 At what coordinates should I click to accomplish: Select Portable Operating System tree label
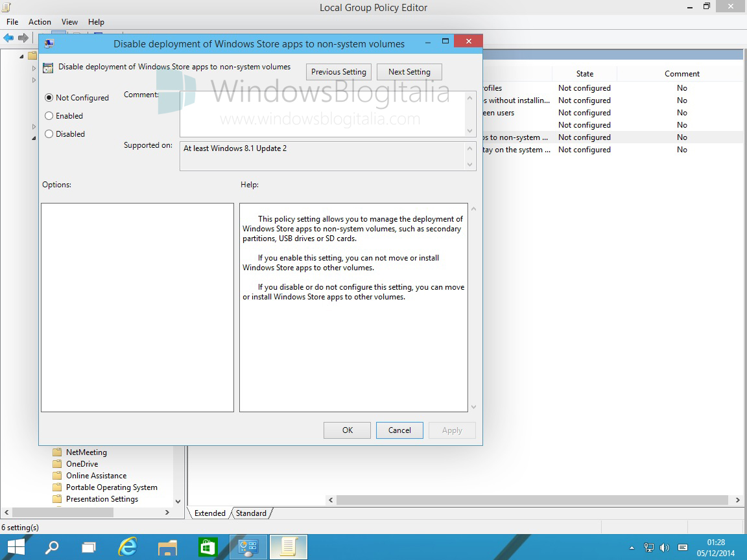(112, 487)
